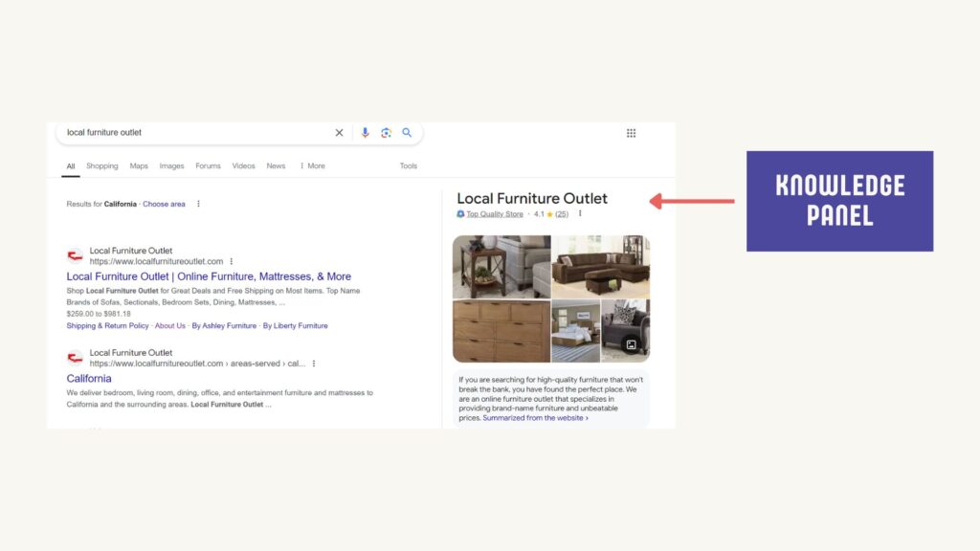Click the Top Quality Store link

click(x=495, y=214)
